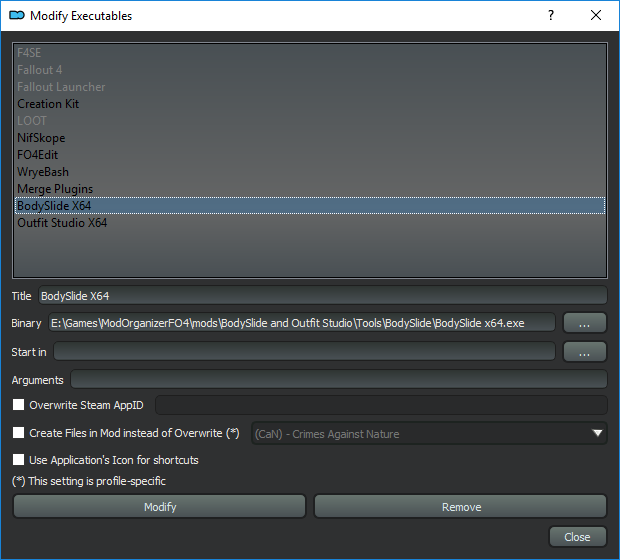Open the Crimes Against Nature mod dropdown
Viewport: 620px width, 560px height.
tap(429, 433)
